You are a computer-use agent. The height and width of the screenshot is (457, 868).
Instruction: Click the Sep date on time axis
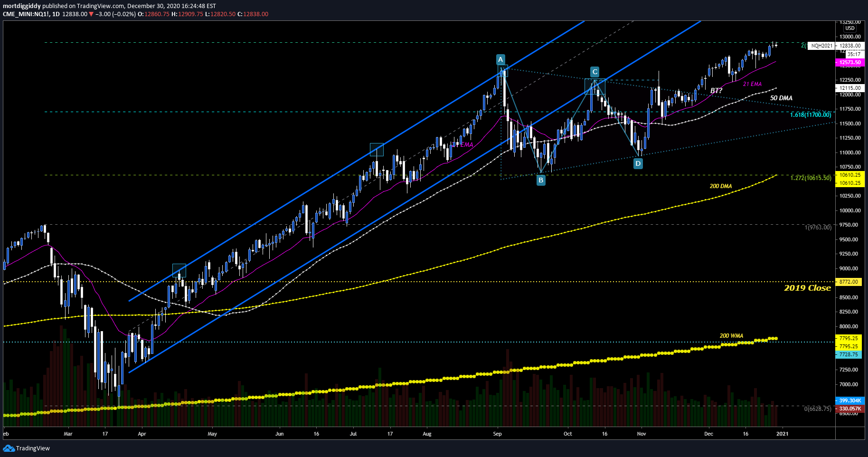coord(497,434)
